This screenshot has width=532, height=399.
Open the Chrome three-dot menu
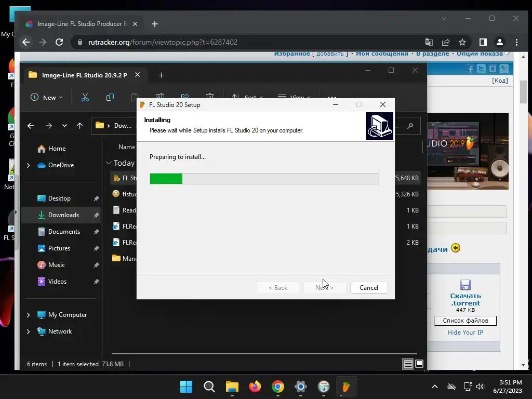(516, 42)
